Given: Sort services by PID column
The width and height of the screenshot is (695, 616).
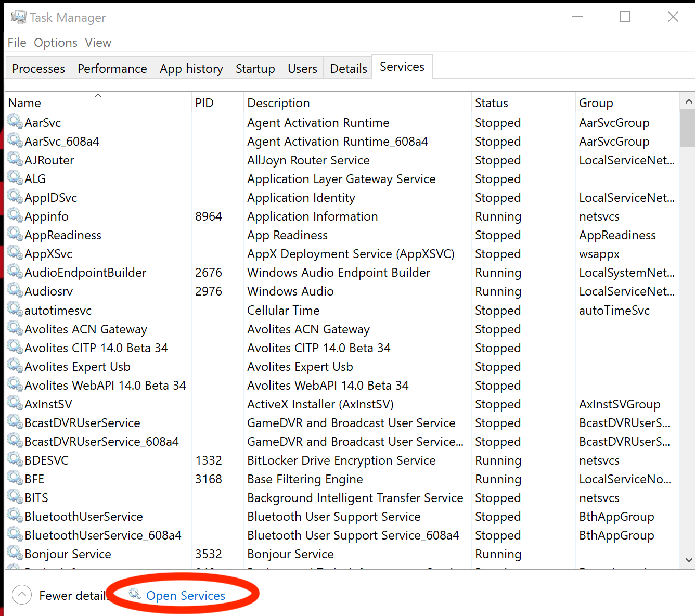Looking at the screenshot, I should coord(217,102).
